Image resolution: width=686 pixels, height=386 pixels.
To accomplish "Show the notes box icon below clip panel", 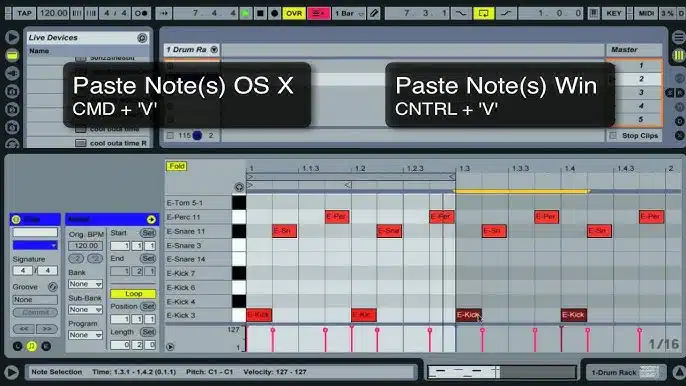I will 32,346.
